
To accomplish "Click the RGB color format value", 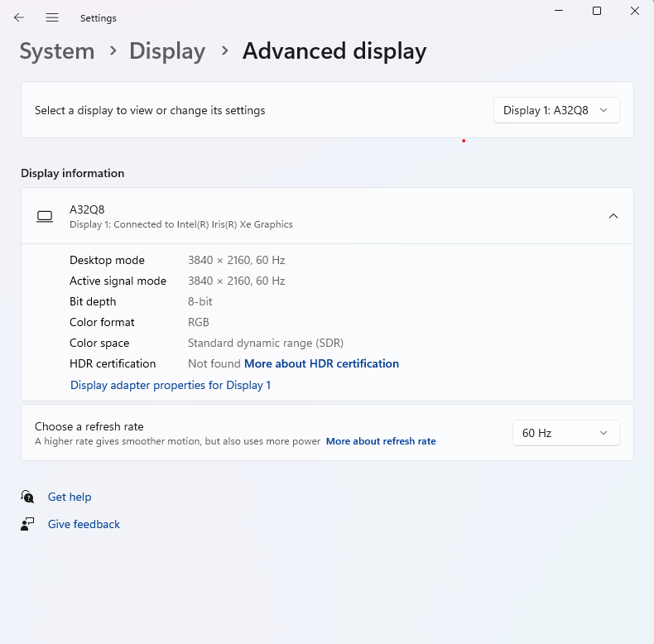I will 199,323.
